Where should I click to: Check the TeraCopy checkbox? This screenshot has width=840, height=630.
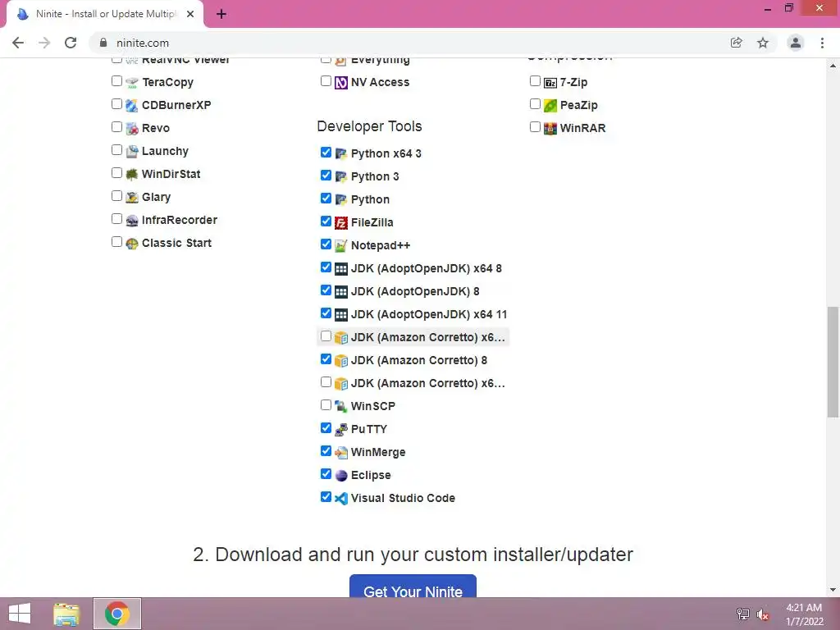click(116, 81)
